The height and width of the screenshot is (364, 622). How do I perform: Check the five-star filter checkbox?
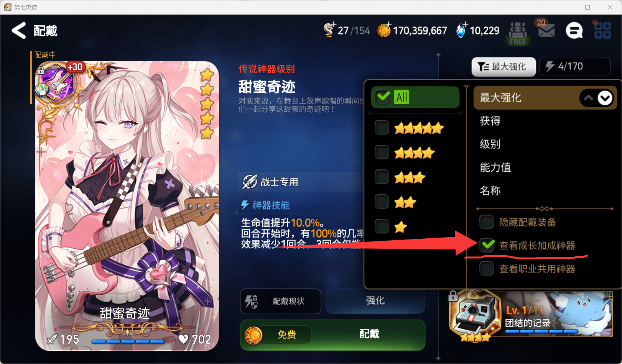382,127
